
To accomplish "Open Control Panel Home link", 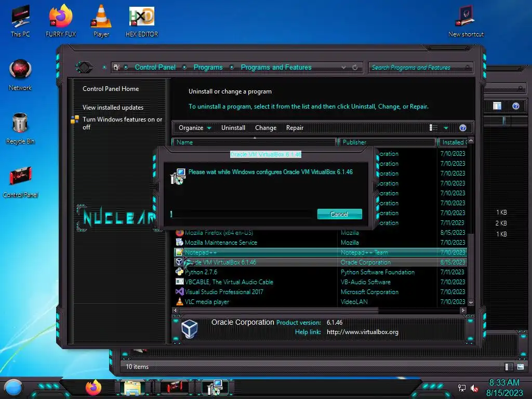I will 111,89.
